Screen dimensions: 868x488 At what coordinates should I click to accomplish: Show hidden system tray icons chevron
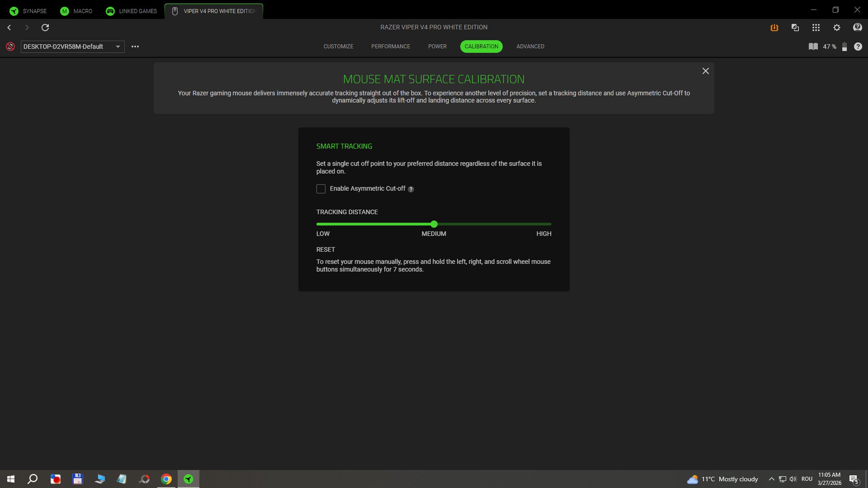pos(771,479)
